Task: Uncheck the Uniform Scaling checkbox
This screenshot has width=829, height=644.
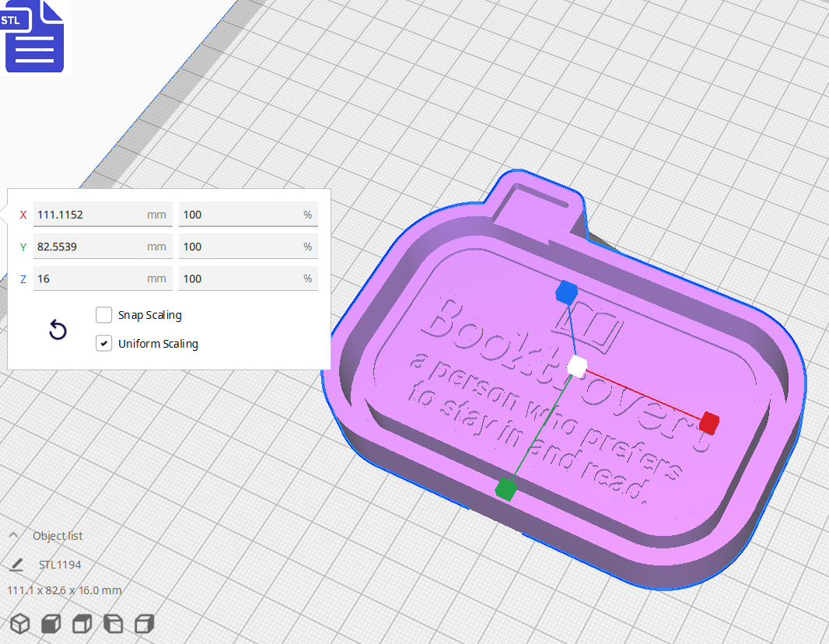Action: click(x=103, y=343)
